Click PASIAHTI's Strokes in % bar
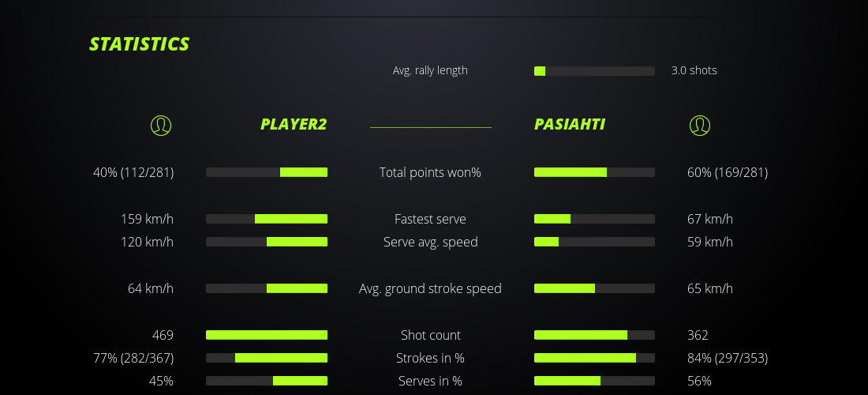868x395 pixels. 594,358
